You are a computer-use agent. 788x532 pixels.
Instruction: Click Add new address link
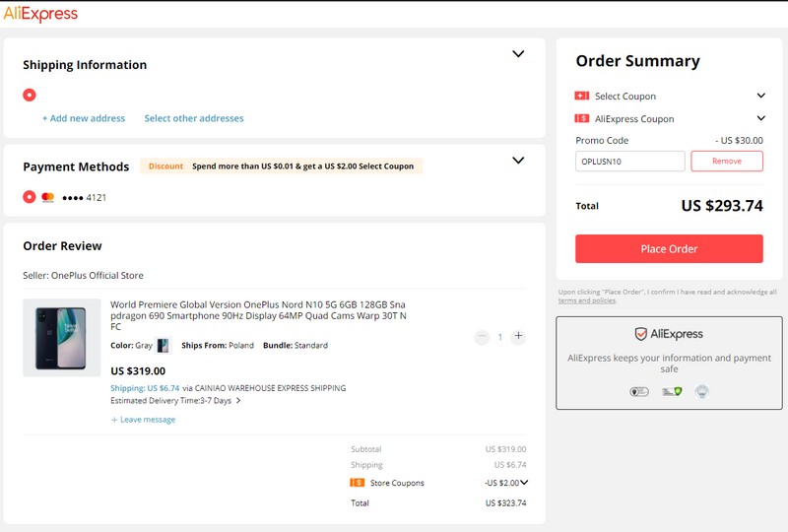[x=84, y=118]
